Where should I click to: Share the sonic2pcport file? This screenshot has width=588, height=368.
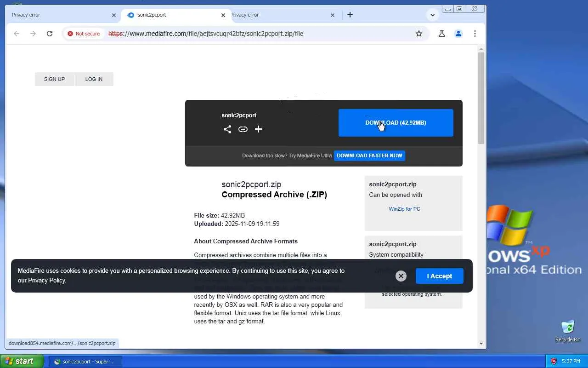(x=227, y=129)
